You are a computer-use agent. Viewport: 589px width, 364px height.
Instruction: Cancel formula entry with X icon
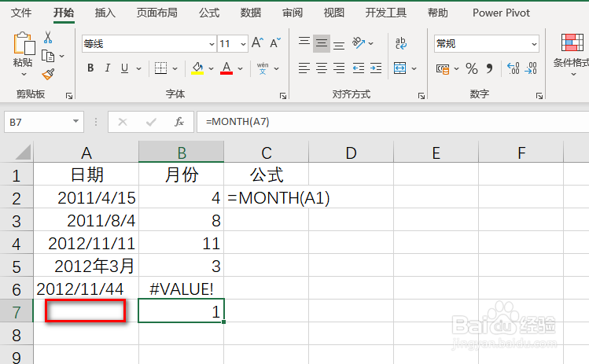[123, 122]
